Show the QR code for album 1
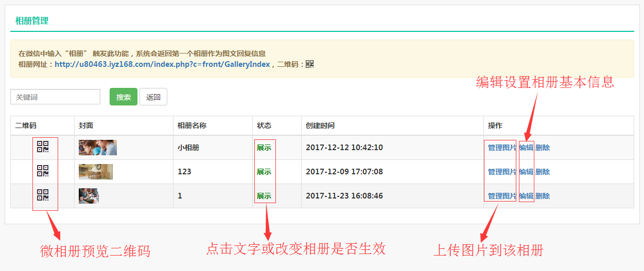Screen dimensions: 644x271 point(43,195)
